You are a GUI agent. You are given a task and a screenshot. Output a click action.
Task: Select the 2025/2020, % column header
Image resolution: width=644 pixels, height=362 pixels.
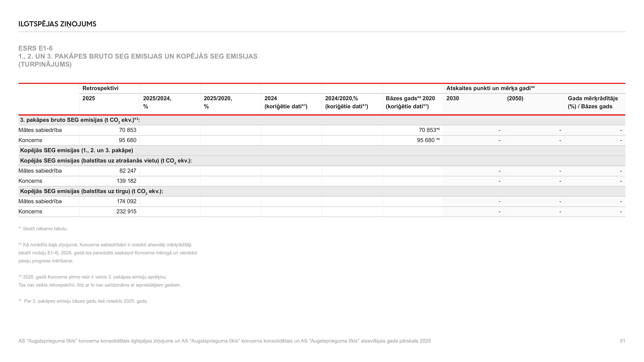218,102
